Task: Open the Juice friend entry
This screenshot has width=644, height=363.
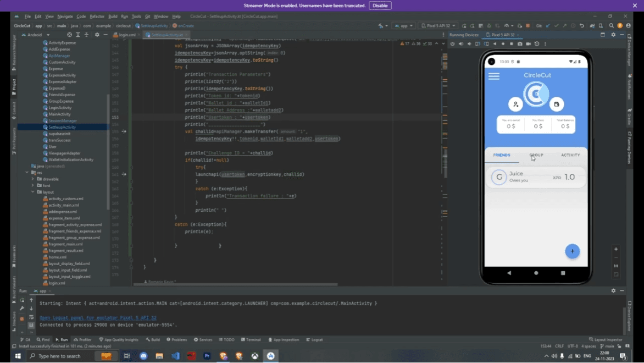Action: coord(536,177)
